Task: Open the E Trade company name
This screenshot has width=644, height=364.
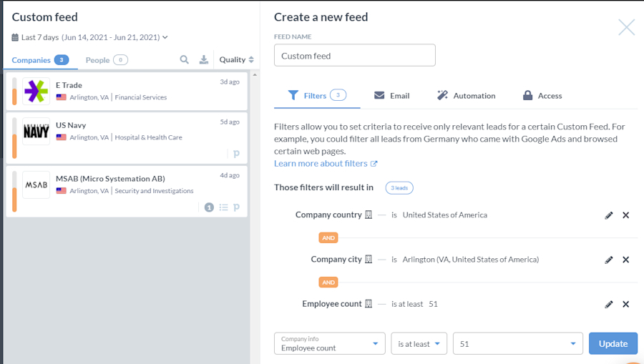Action: tap(69, 85)
